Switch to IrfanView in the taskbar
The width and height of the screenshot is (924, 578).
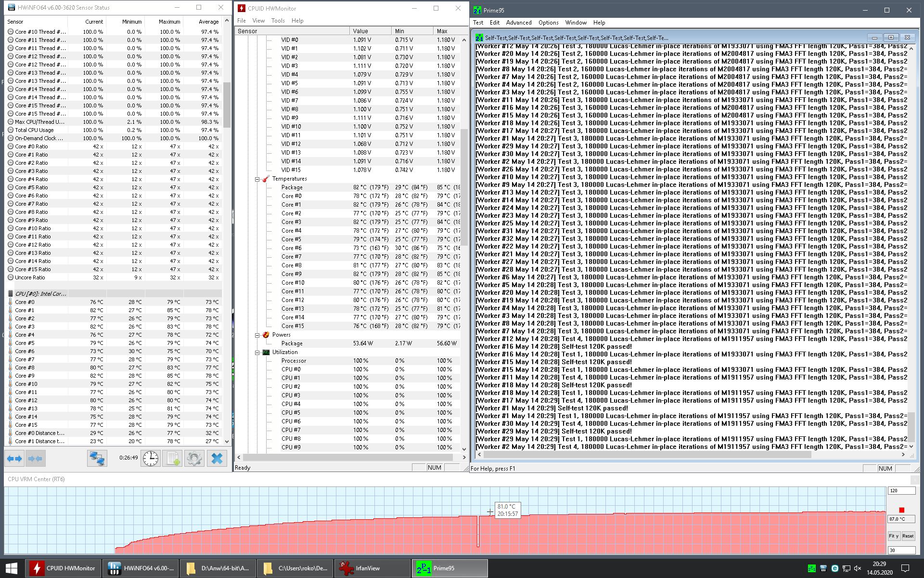point(372,568)
